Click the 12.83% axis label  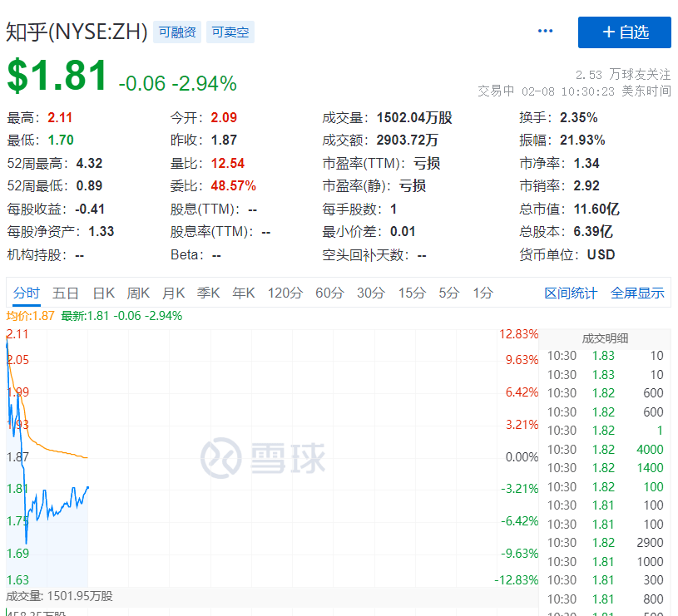click(x=519, y=334)
